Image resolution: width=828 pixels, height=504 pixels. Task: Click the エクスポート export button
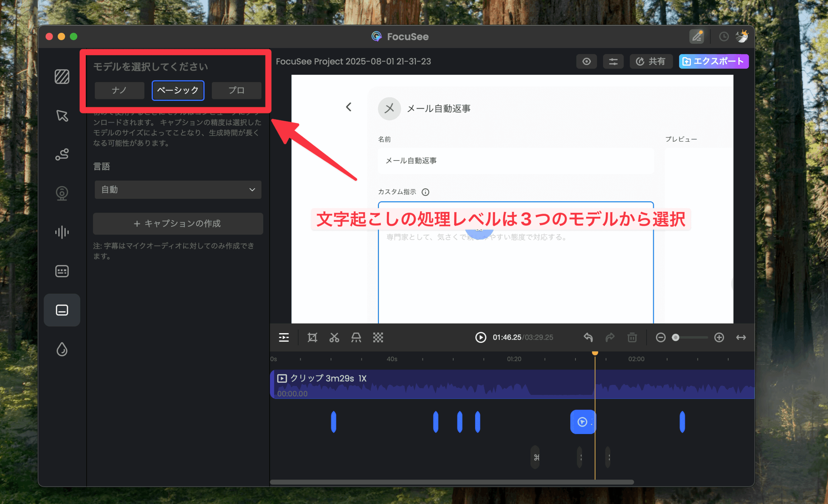pos(714,61)
